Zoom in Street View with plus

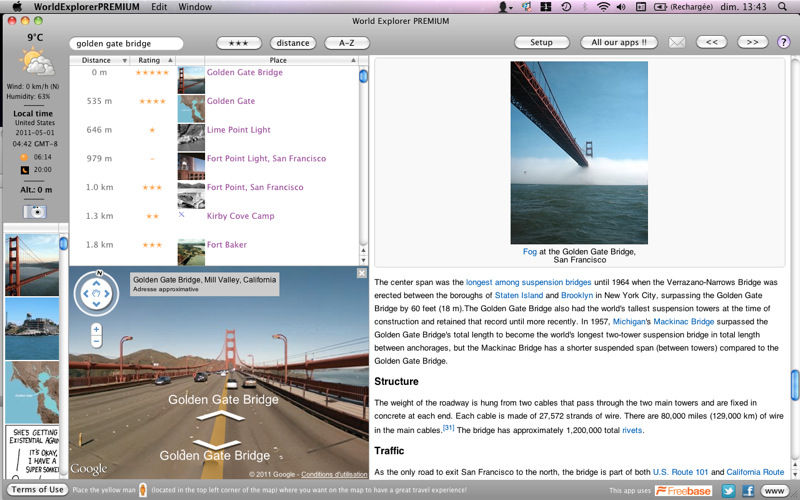tap(96, 329)
